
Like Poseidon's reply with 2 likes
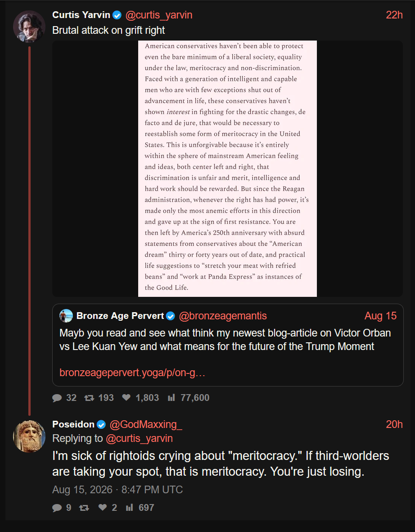click(x=102, y=508)
